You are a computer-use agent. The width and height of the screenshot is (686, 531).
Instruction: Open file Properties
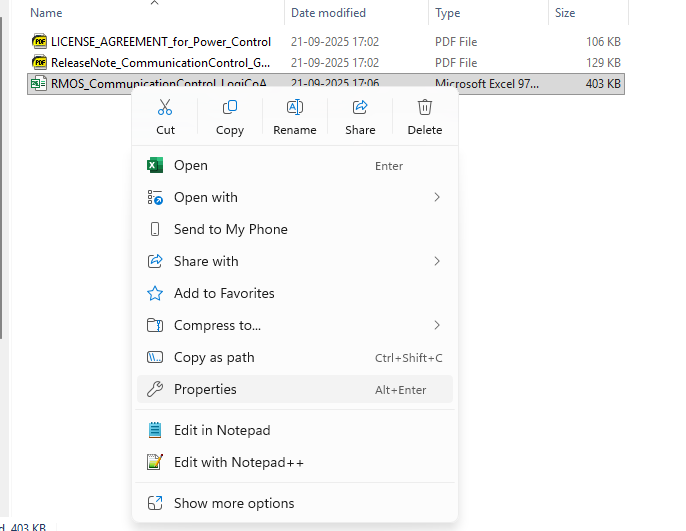tap(205, 389)
